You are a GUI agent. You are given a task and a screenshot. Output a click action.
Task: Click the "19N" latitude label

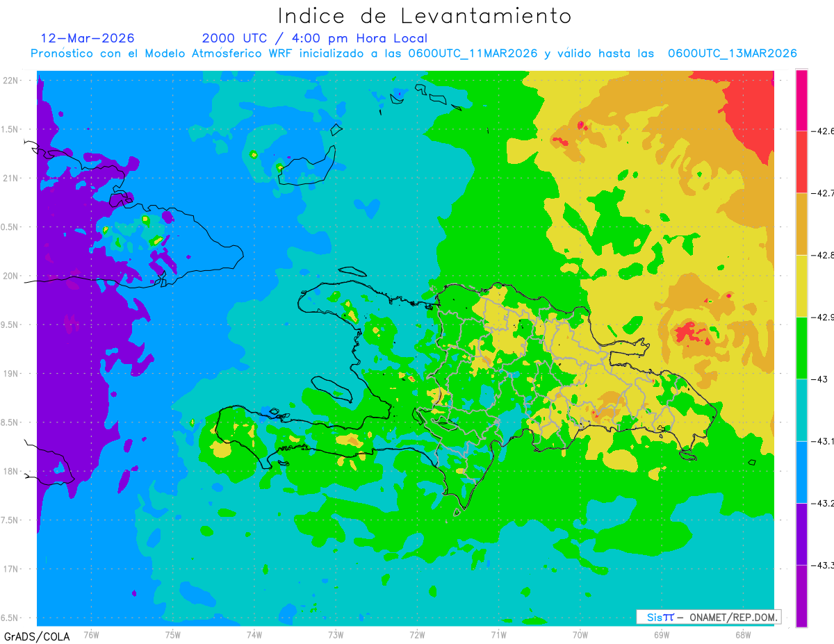pyautogui.click(x=12, y=374)
